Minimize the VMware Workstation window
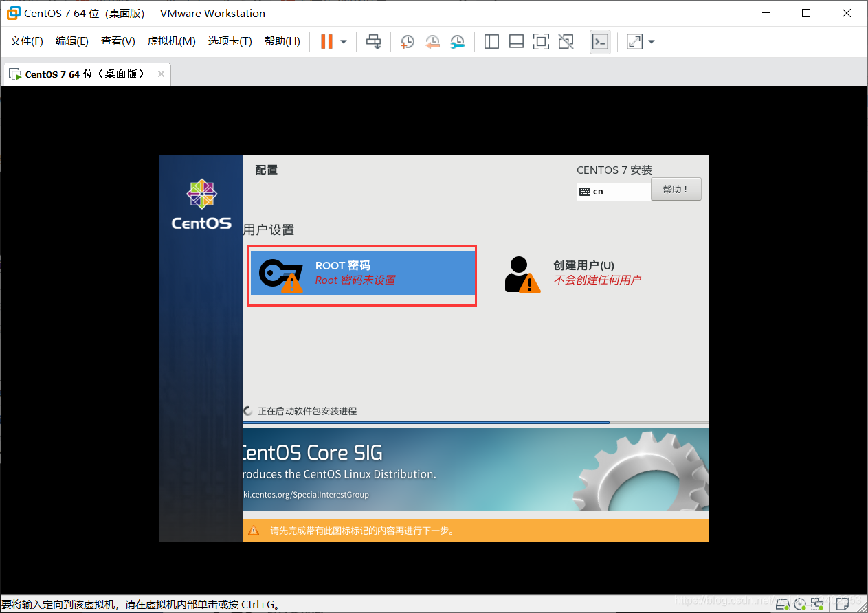 (768, 13)
